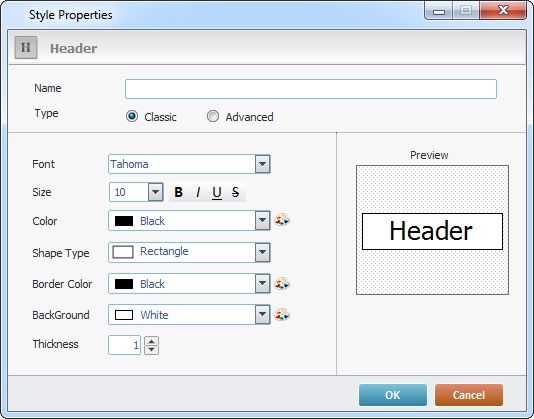534x419 pixels.
Task: Open custom color palette for BackGround
Action: tap(282, 314)
